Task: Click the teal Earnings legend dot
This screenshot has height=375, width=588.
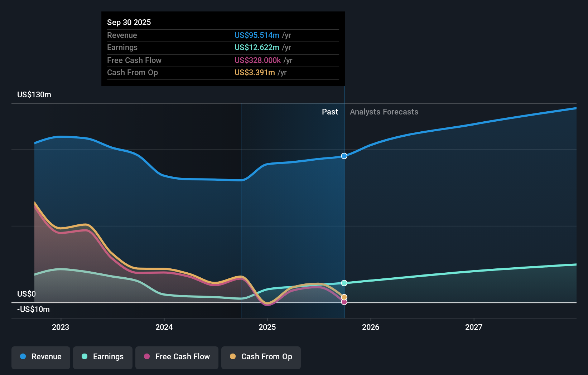Action: pos(84,357)
